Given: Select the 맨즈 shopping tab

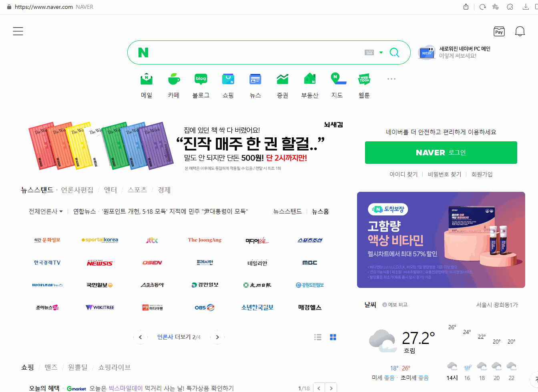Looking at the screenshot, I should point(51,367).
